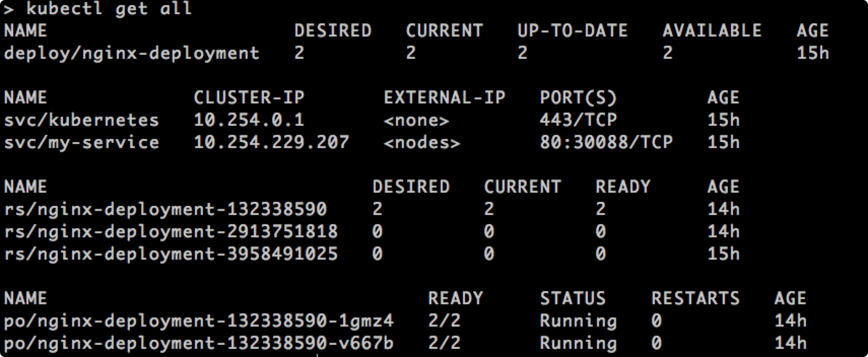This screenshot has width=868, height=357.
Task: Select the CLUSTER-IP column header
Action: click(249, 98)
